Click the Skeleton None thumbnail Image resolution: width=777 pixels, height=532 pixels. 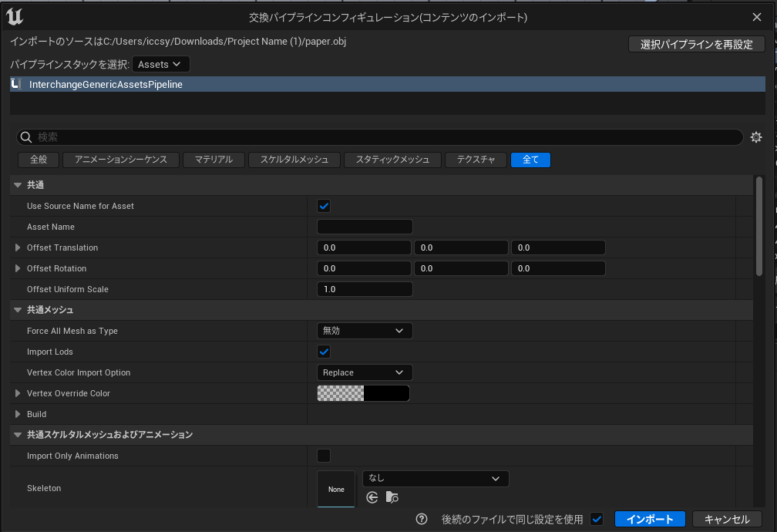coord(336,489)
